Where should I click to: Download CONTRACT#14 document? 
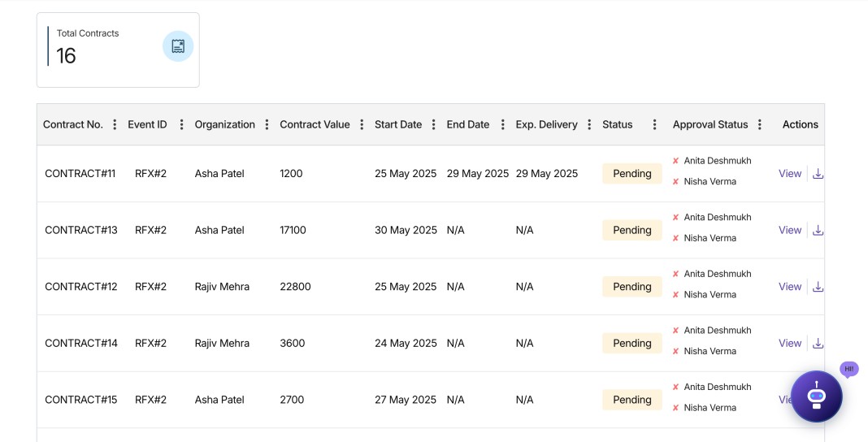818,343
